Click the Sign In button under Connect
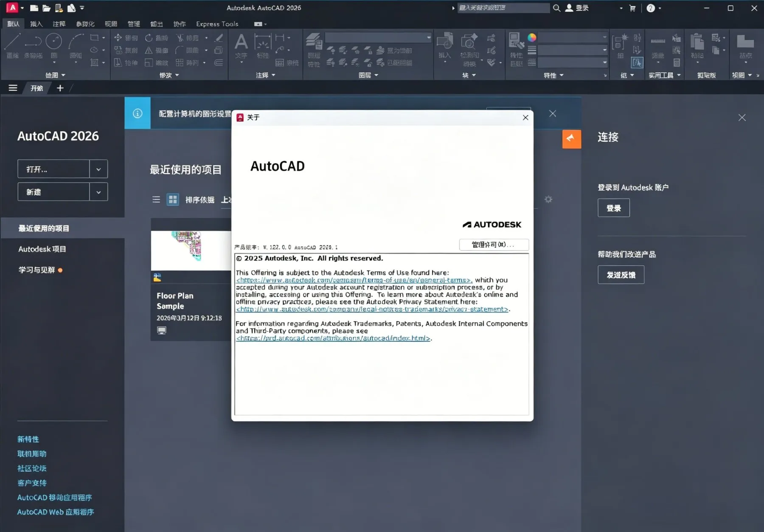764x532 pixels. coord(614,208)
